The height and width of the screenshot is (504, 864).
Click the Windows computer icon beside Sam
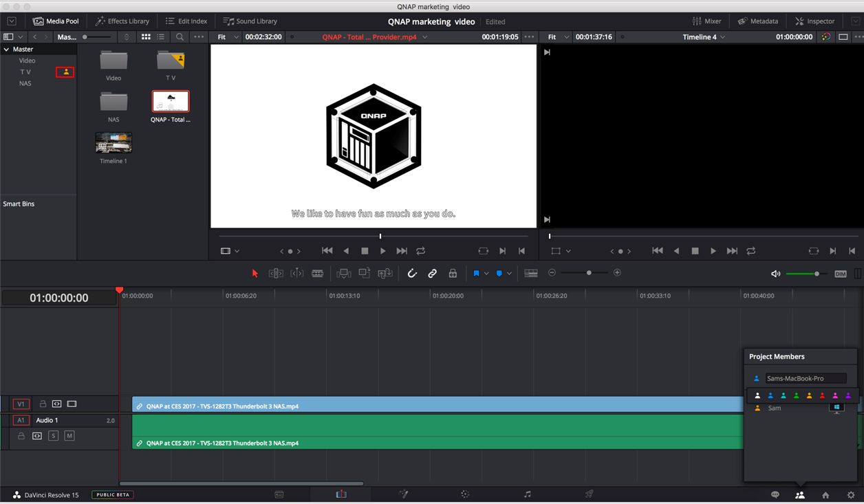pos(836,408)
